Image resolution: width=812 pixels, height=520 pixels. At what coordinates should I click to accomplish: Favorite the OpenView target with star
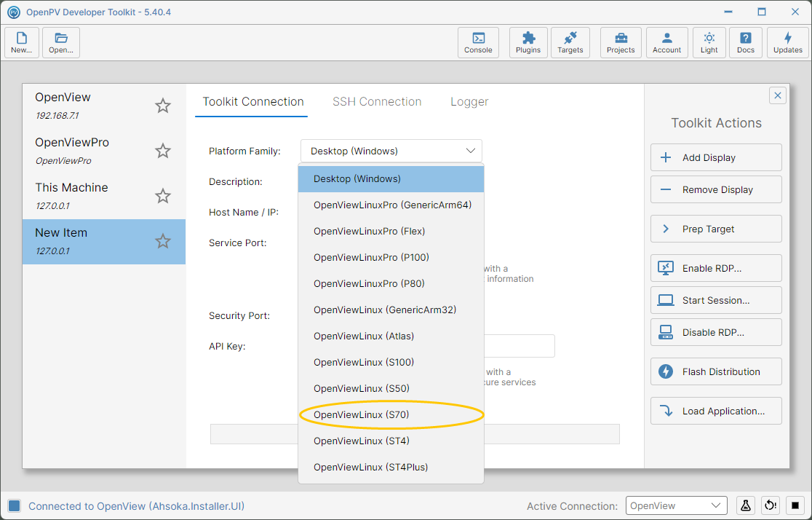click(x=162, y=106)
